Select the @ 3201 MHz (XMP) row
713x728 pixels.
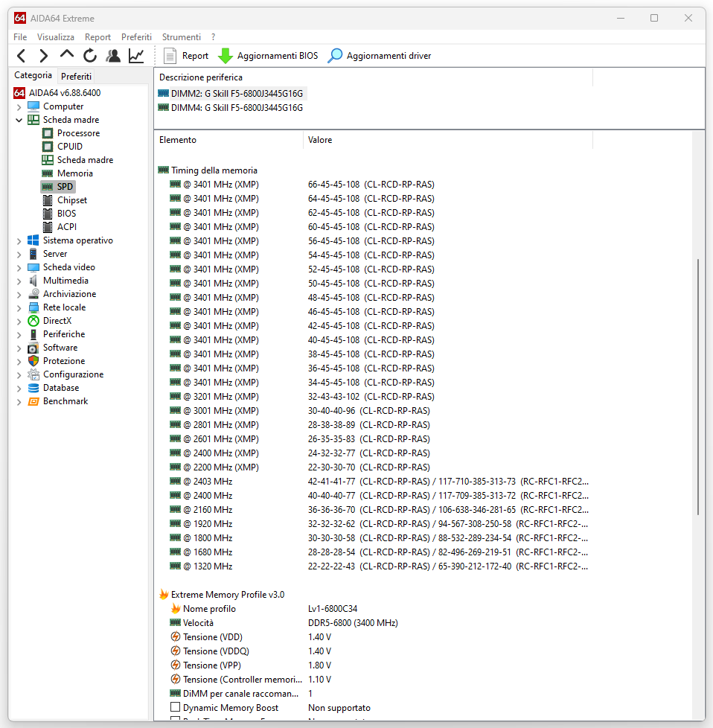pos(373,397)
